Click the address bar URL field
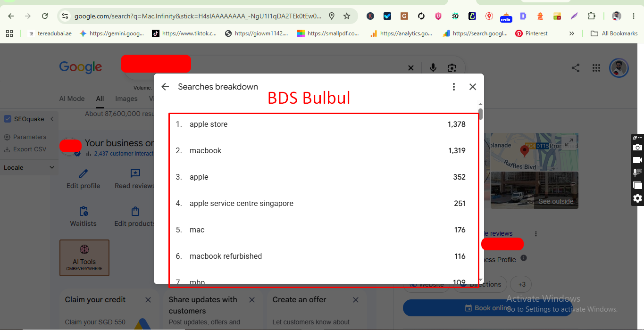Viewport: 644px width, 330px height. (x=198, y=16)
